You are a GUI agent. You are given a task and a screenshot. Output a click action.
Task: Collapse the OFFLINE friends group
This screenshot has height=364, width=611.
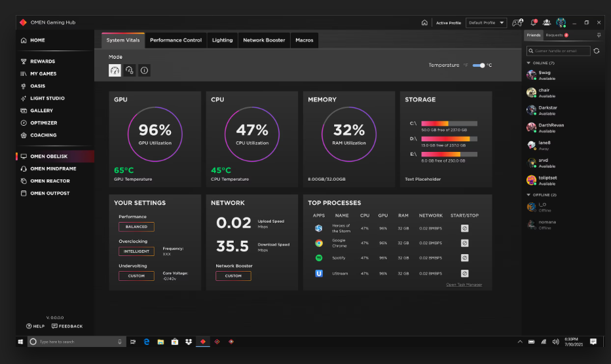528,195
